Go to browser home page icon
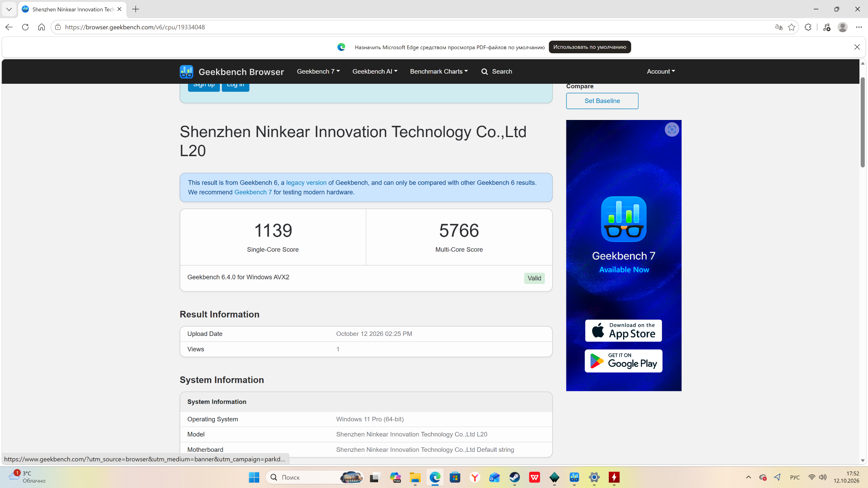This screenshot has width=868, height=488. point(42,27)
